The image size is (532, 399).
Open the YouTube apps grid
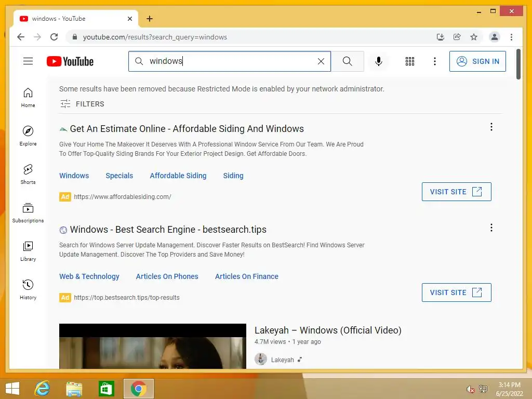tap(409, 61)
